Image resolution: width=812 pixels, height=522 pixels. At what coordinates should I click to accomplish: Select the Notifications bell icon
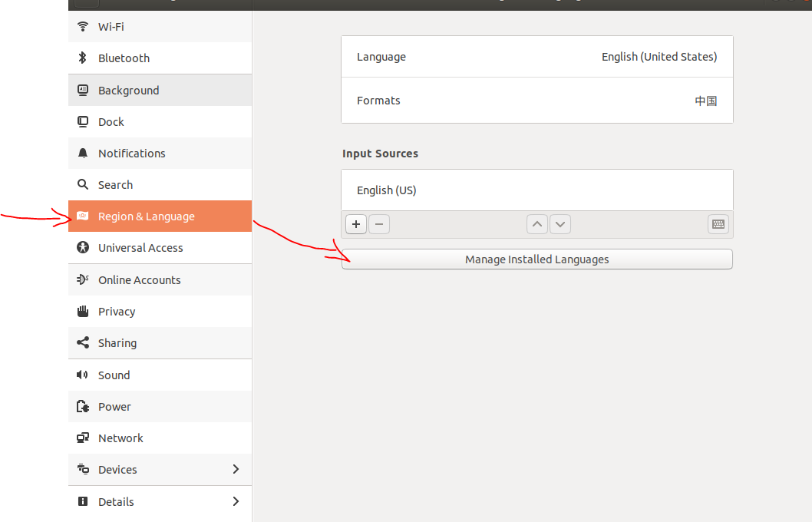(83, 154)
